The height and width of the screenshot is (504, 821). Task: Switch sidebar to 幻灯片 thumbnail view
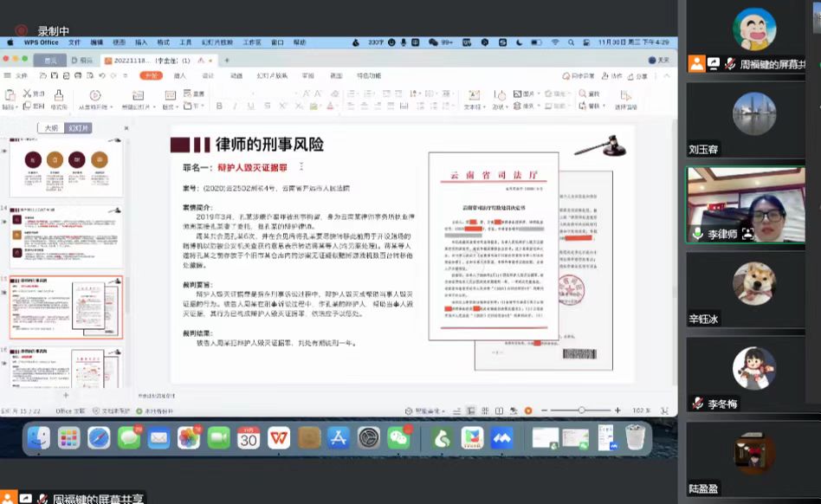[78, 128]
